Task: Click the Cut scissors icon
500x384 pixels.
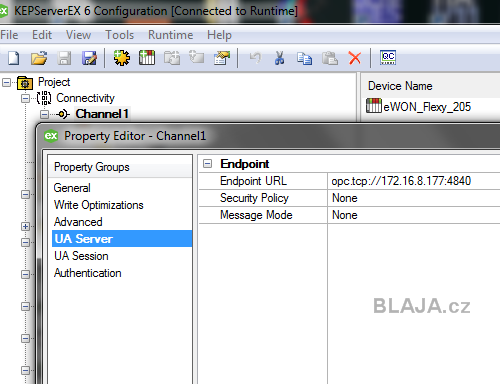Action: tap(279, 58)
